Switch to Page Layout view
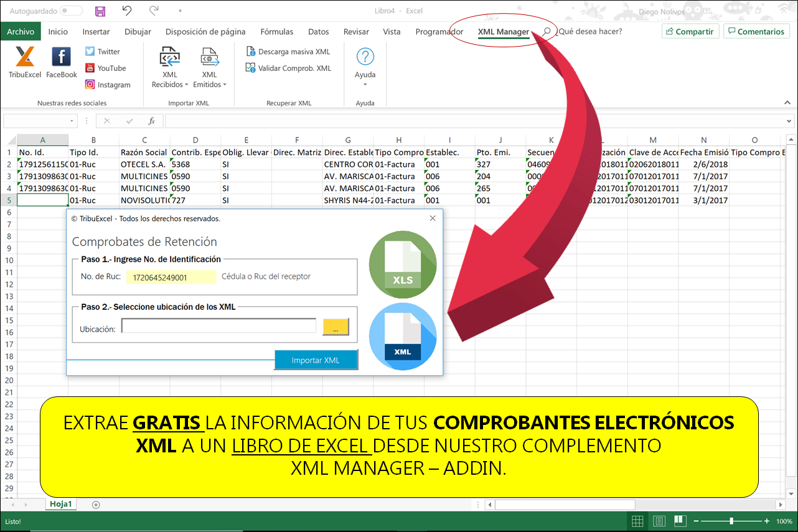 tap(659, 521)
